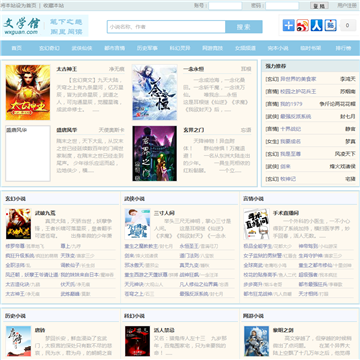Open the fiery phoenix book cover
The height and width of the screenshot is (360, 360).
click(28, 92)
